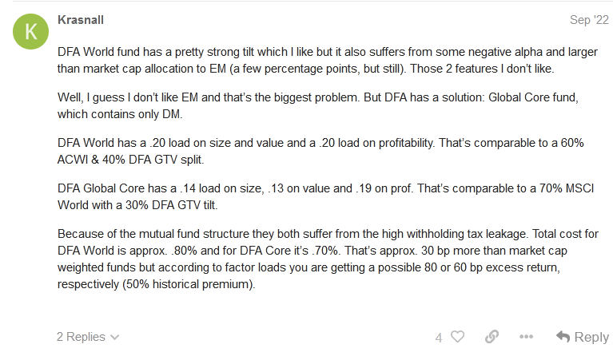613x364 pixels.
Task: Click the text 'ACWI & 40% DFA GTV split'
Action: pos(130,160)
